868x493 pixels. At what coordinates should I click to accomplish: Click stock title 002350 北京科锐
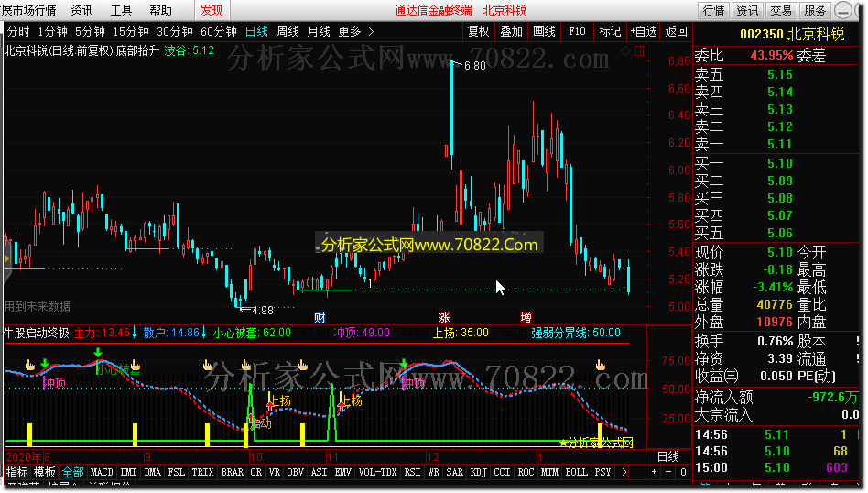[x=792, y=34]
